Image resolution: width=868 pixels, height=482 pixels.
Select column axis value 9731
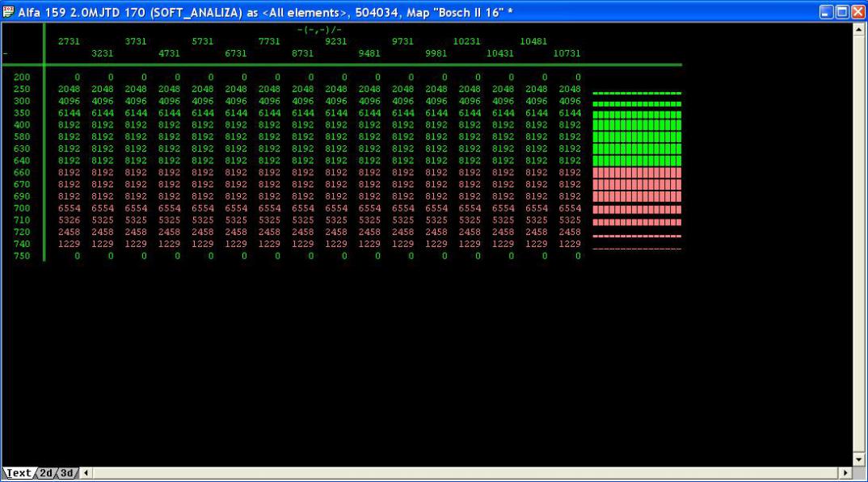click(403, 41)
